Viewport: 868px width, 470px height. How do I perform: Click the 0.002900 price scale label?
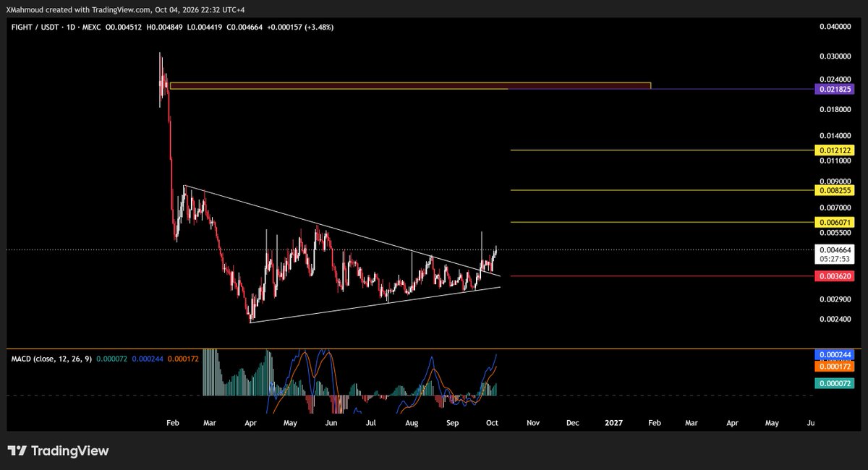(834, 299)
